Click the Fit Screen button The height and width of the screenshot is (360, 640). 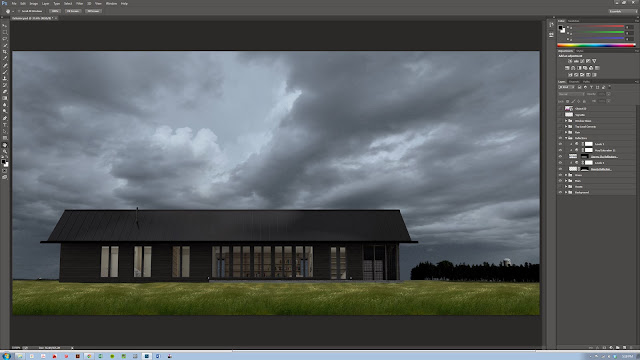(x=73, y=11)
